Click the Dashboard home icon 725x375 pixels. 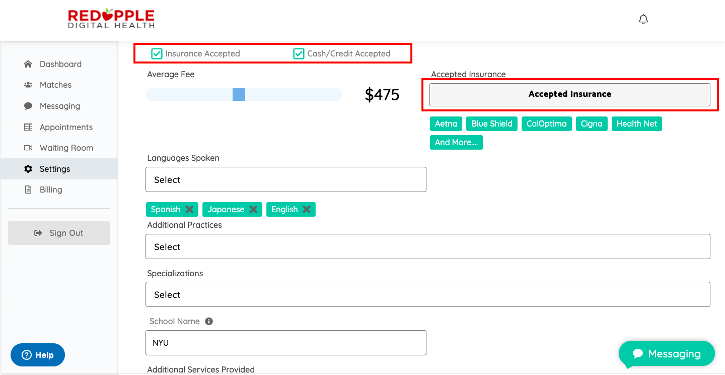[28, 64]
